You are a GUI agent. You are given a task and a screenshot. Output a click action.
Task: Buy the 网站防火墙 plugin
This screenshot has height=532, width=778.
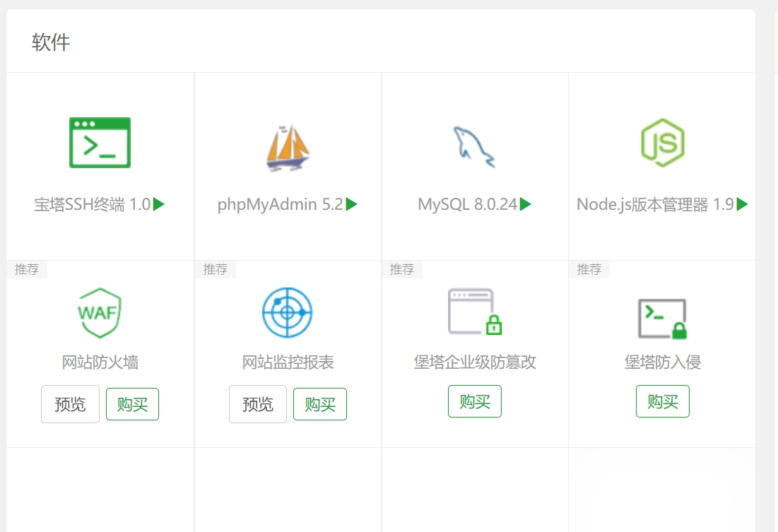[x=132, y=404]
